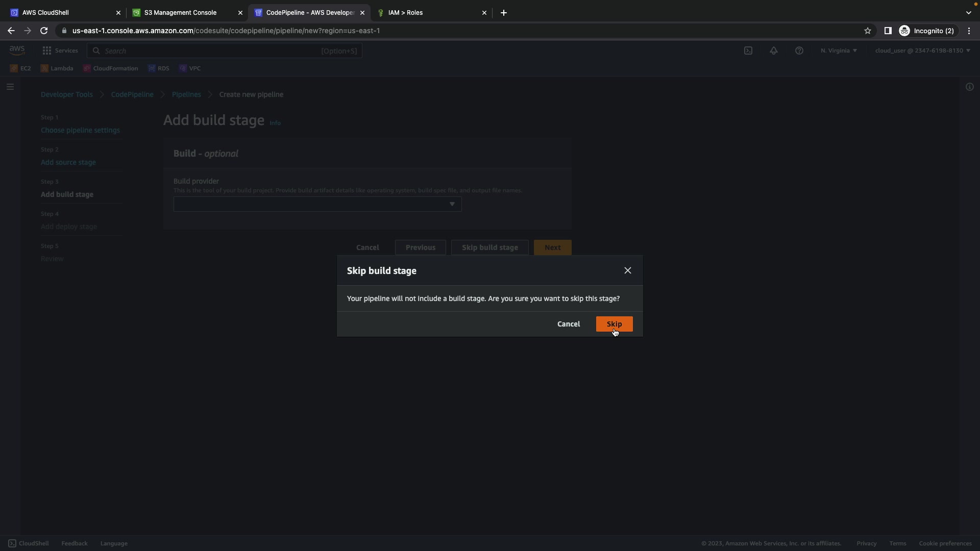Screen dimensions: 980x551
Task: Switch to the IAM Roles tab
Action: coord(405,12)
